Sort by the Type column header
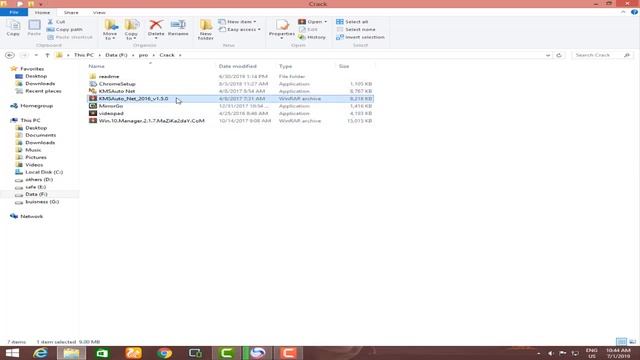Viewport: 640px width, 360px height. tap(286, 66)
